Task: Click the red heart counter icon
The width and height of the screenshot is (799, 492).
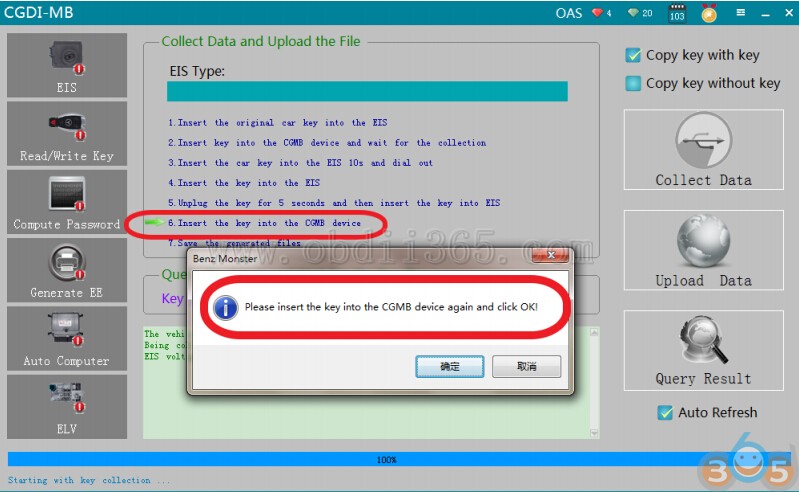Action: 597,13
